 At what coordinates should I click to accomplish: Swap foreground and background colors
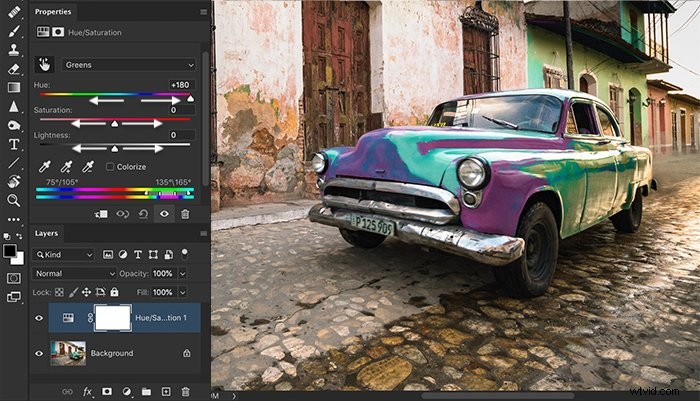coord(20,236)
